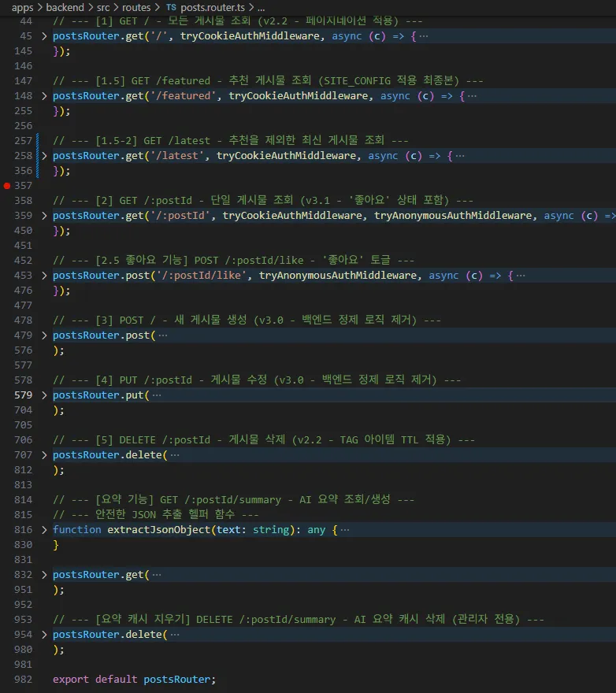This screenshot has height=693, width=616.
Task: Remove the red breakpoint at line 357
Action: (6, 186)
